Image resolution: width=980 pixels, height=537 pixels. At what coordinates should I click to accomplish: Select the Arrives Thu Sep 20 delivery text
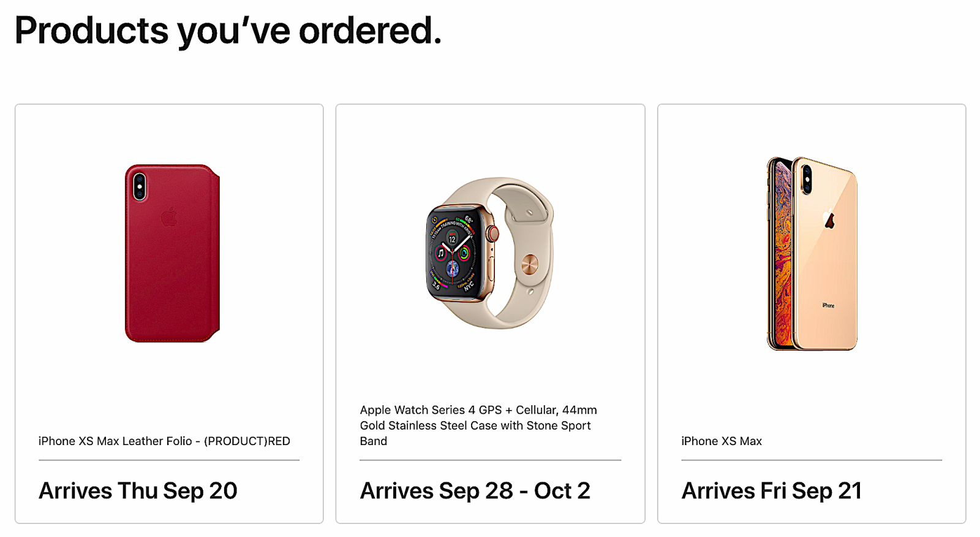tap(138, 490)
